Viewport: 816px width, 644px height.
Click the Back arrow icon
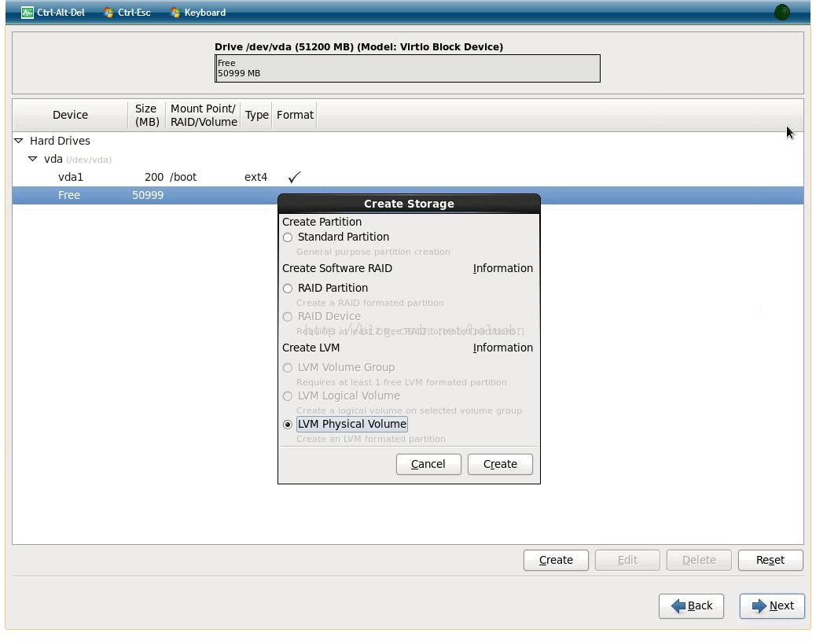678,605
